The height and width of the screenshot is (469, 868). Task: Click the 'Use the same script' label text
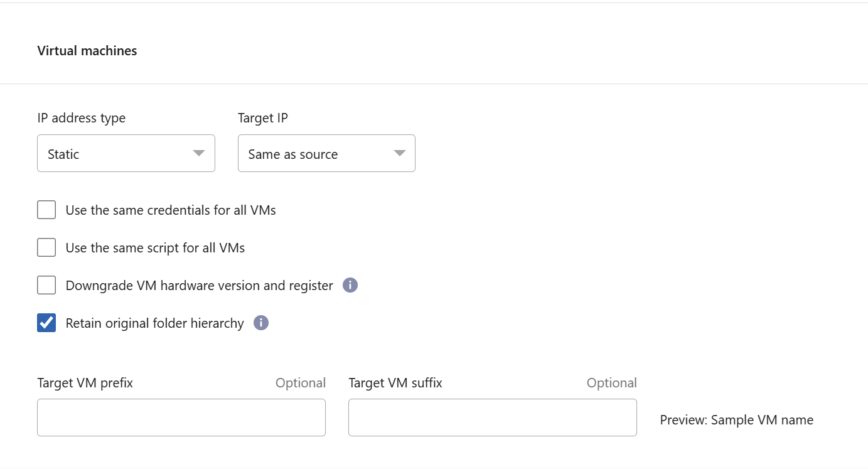coord(155,248)
